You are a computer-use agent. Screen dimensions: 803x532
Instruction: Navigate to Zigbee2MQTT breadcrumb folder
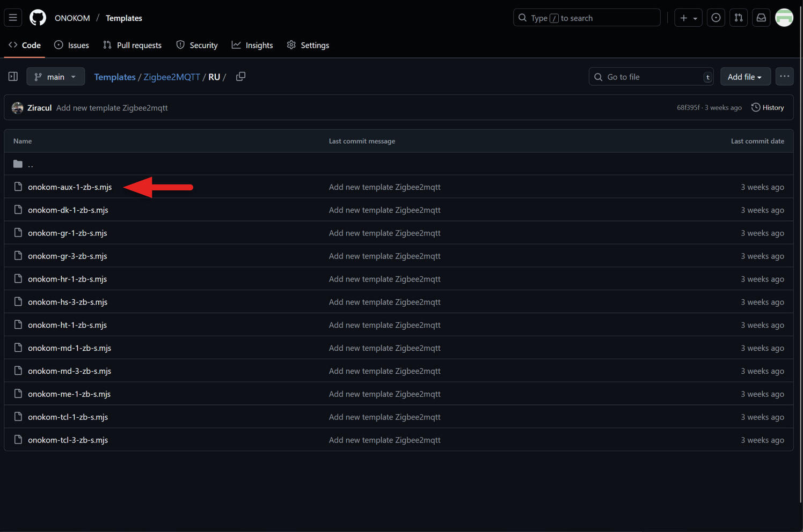171,77
